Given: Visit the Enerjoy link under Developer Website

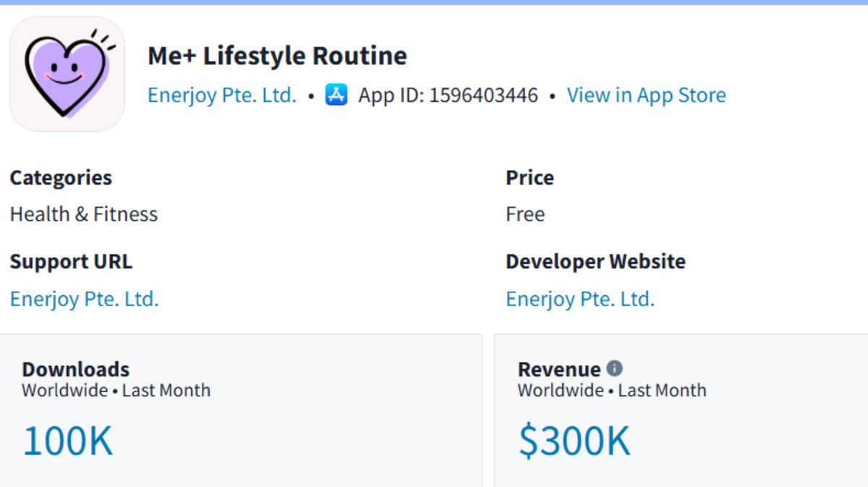Looking at the screenshot, I should coord(580,299).
